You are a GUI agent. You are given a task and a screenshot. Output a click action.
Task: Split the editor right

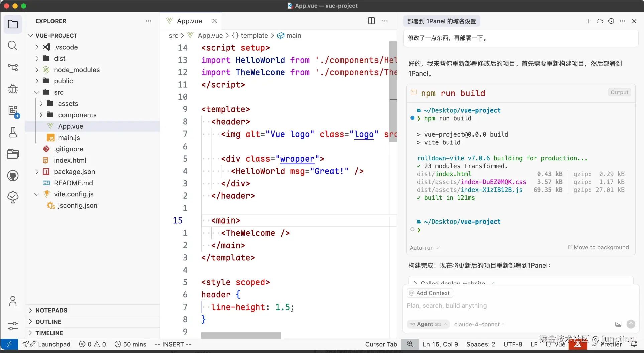tap(371, 21)
